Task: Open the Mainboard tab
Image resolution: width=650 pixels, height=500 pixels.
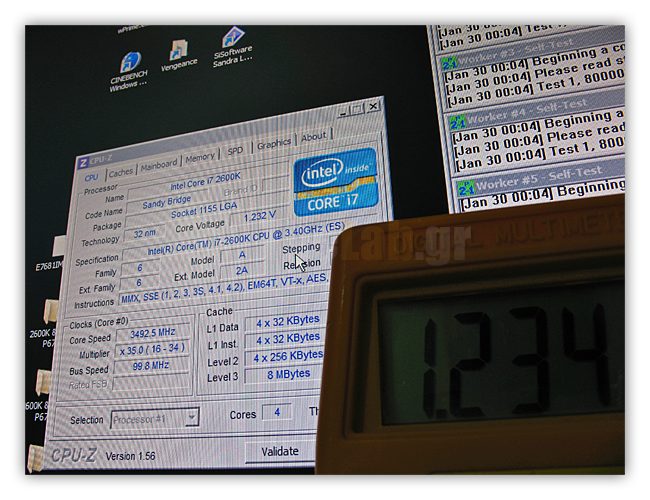Action: pos(159,165)
